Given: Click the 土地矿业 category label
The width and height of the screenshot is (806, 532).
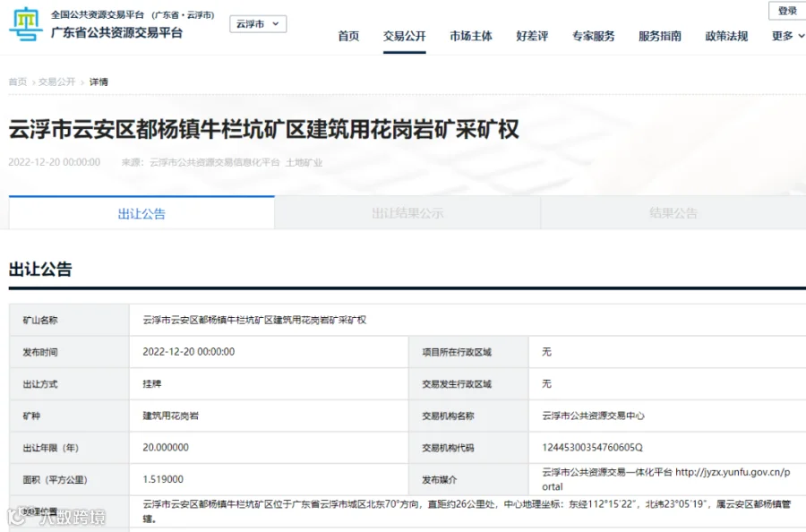Looking at the screenshot, I should pyautogui.click(x=304, y=162).
